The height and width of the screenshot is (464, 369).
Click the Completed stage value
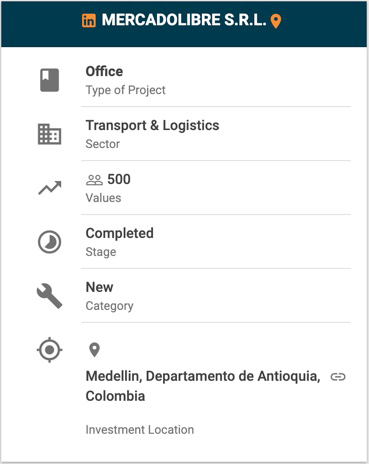(120, 233)
